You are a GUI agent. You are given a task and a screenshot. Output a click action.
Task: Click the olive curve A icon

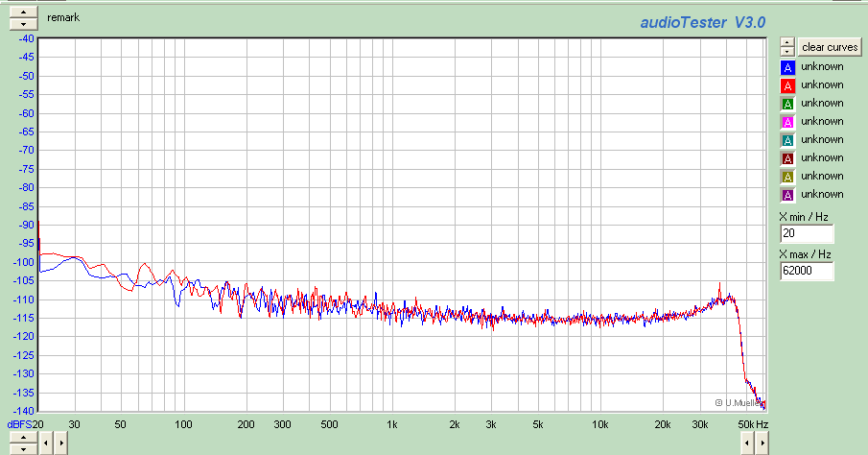pyautogui.click(x=787, y=178)
